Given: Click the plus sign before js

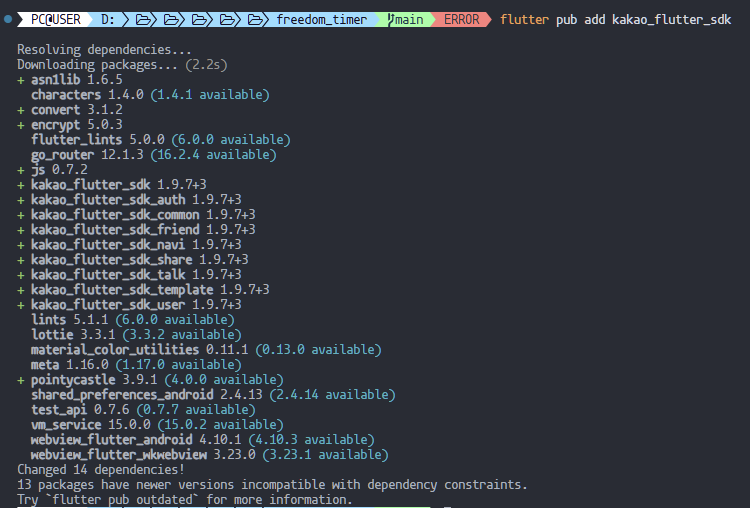Looking at the screenshot, I should click(x=21, y=170).
